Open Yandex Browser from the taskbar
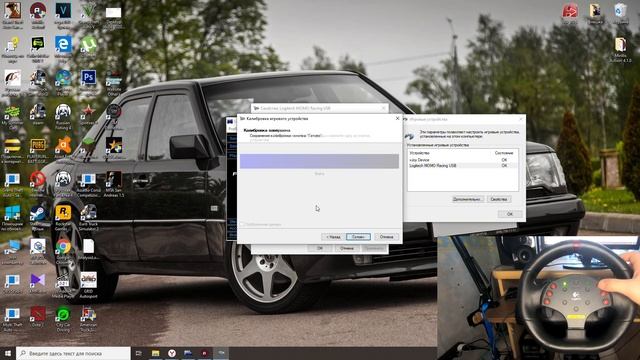Screen dimensions: 640x360 coord(172,353)
